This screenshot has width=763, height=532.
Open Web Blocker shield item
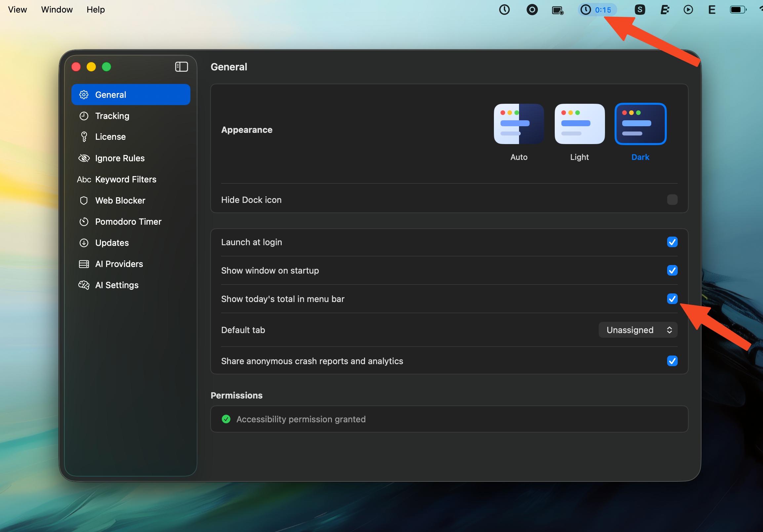click(x=84, y=201)
